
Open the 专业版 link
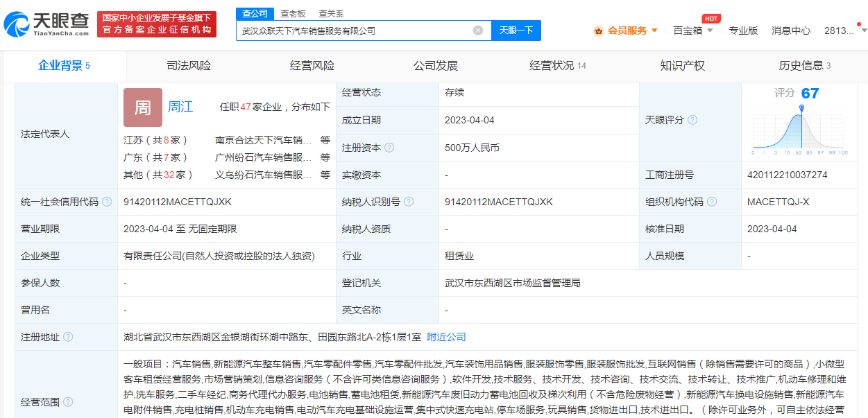click(x=743, y=31)
